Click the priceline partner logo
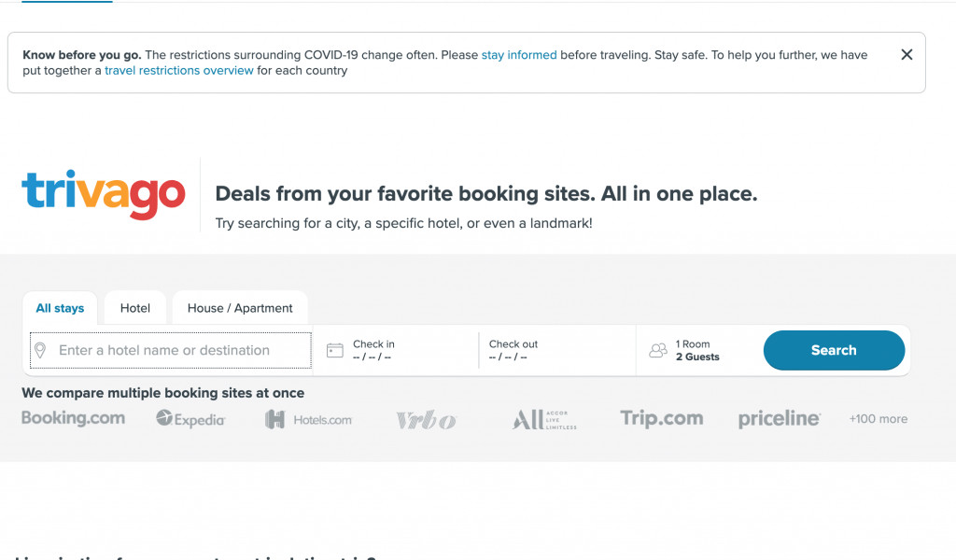The height and width of the screenshot is (560, 956). [780, 420]
